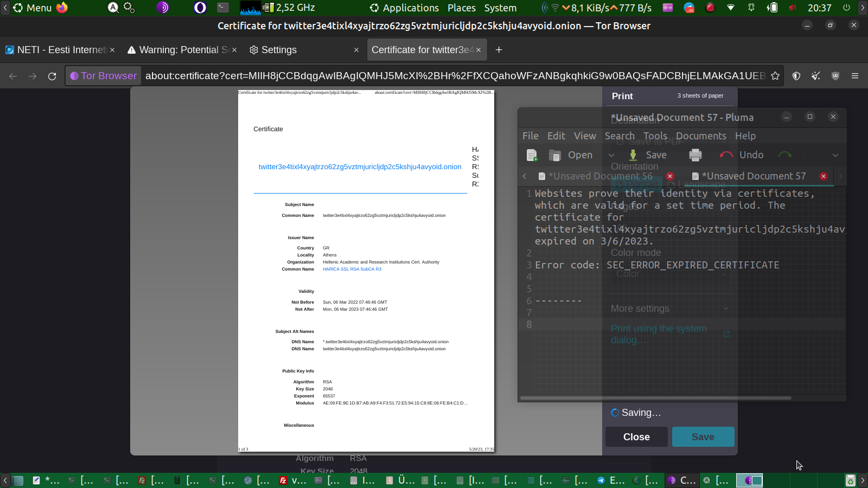Open the Applications panel menu

coord(404,8)
